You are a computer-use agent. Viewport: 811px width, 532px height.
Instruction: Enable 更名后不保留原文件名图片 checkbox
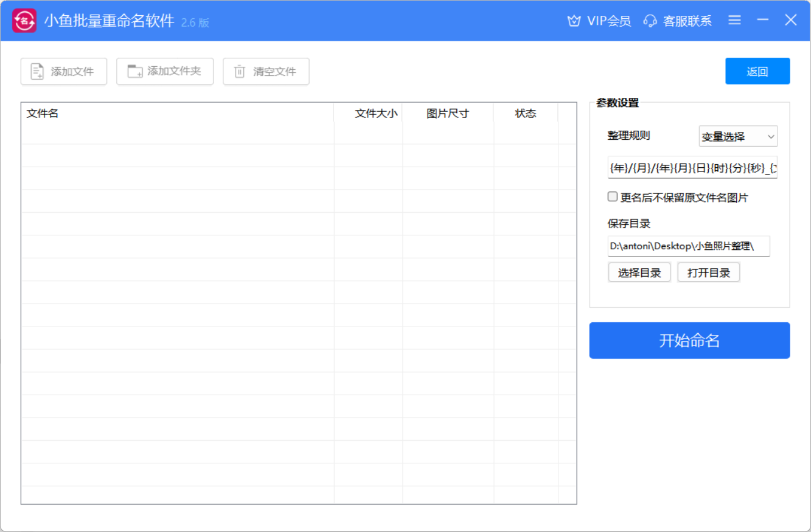coord(613,197)
